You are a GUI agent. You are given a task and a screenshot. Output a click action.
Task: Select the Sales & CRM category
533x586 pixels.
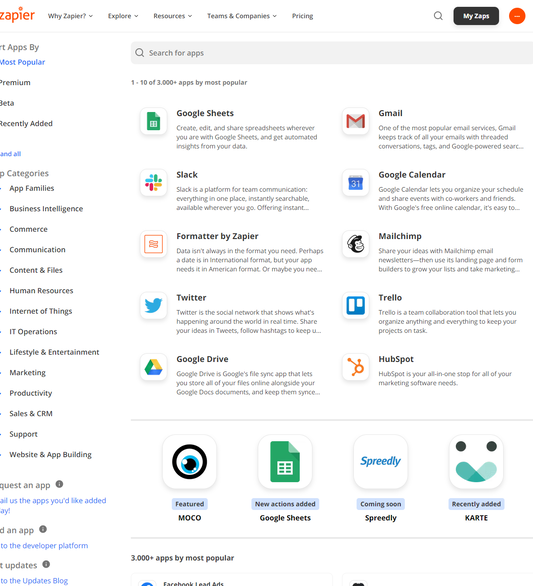31,414
